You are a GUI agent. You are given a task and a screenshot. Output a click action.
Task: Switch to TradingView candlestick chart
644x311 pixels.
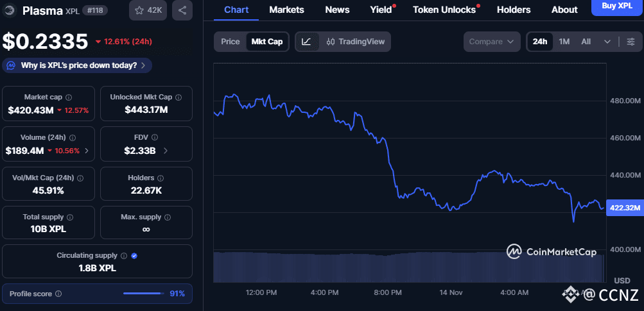click(x=356, y=42)
